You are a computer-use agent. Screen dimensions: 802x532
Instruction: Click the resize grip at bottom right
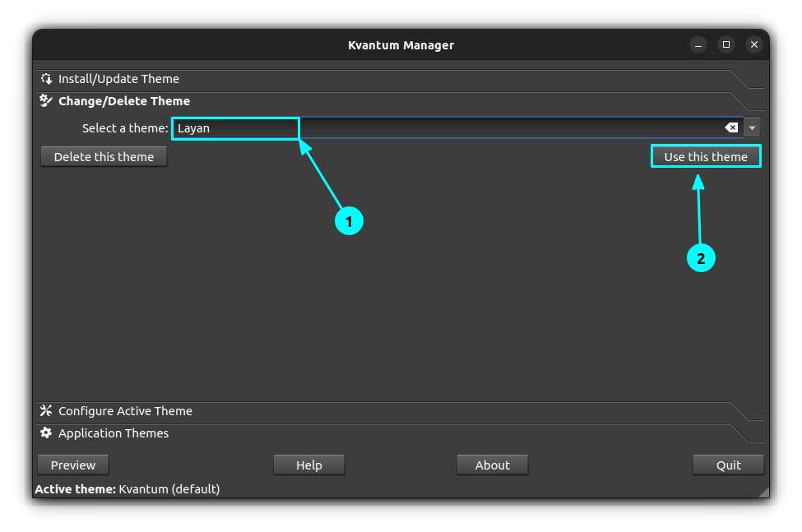coord(763,491)
